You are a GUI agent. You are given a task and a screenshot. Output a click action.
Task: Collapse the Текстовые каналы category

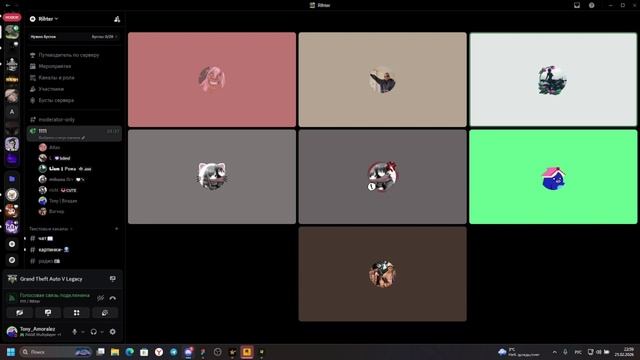51,229
